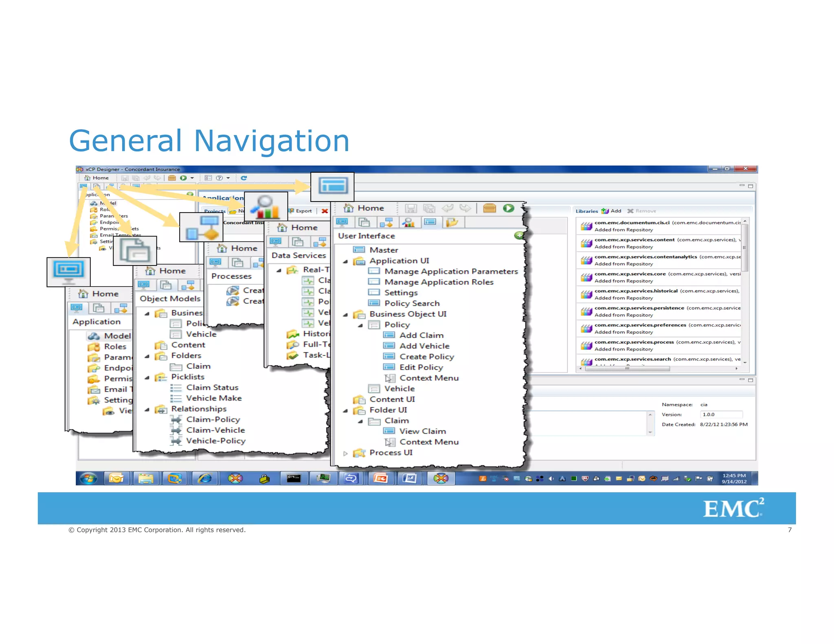Click Home in the User Interface panel

pos(364,208)
